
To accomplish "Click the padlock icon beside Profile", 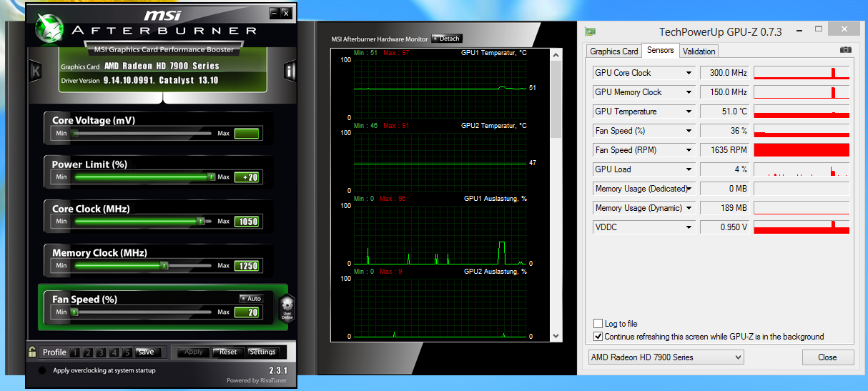I will 32,352.
